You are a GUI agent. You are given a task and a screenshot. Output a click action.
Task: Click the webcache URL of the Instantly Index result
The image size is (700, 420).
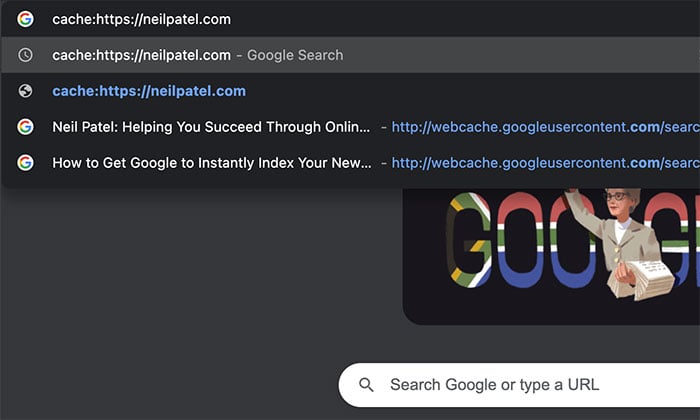tap(546, 163)
